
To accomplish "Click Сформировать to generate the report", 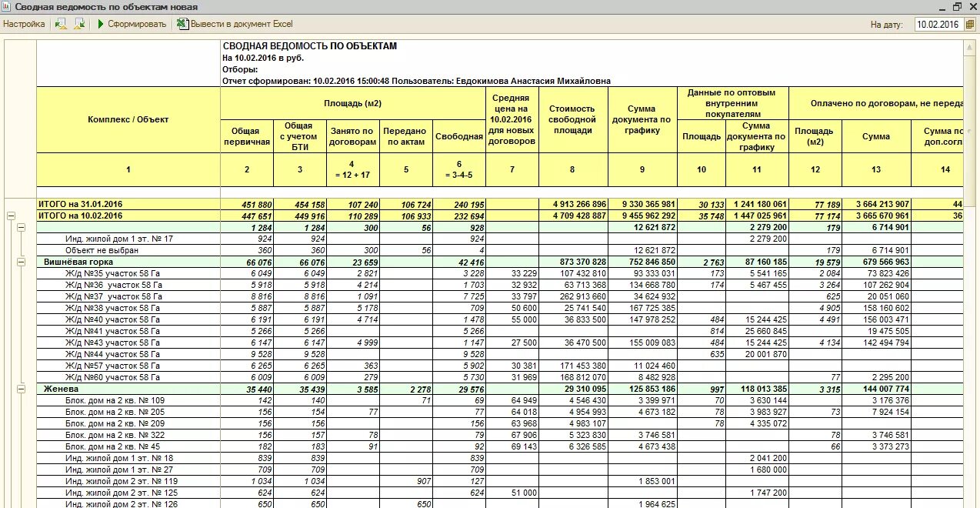I will (x=137, y=24).
